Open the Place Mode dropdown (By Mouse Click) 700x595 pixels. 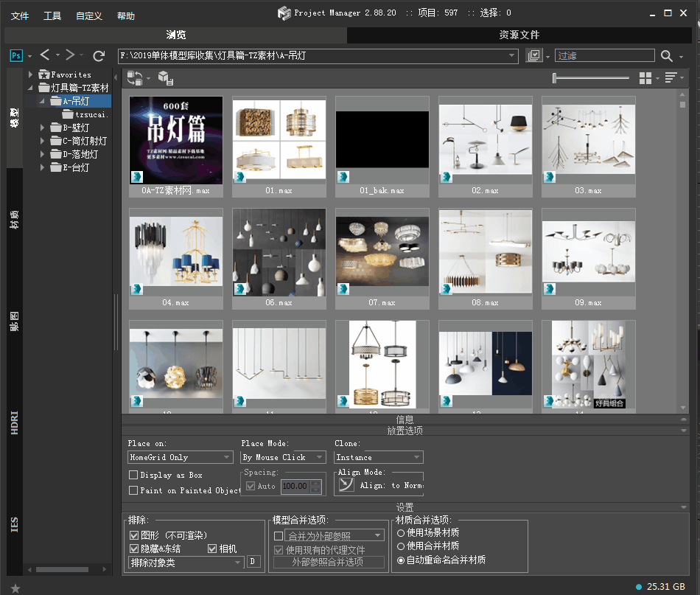click(x=283, y=457)
